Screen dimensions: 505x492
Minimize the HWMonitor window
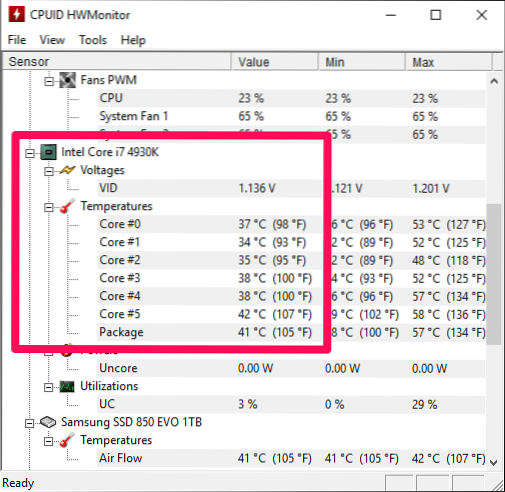pos(391,15)
